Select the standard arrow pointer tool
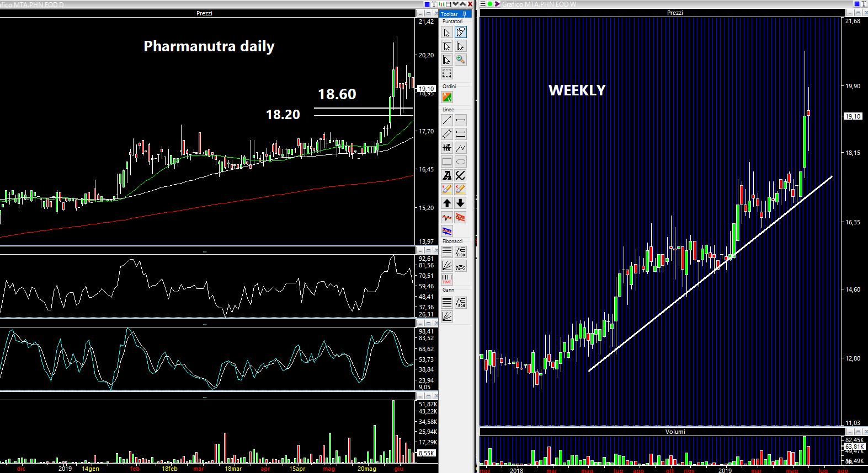The width and height of the screenshot is (868, 473). point(447,33)
